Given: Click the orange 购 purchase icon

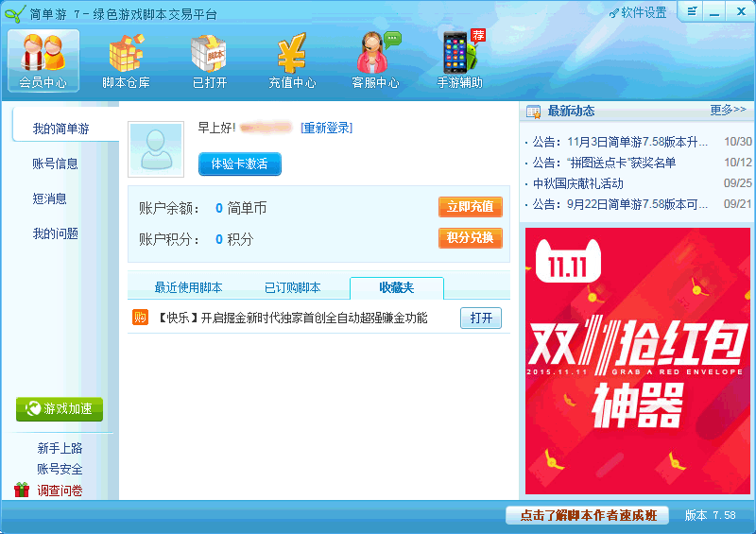Looking at the screenshot, I should pos(140,318).
